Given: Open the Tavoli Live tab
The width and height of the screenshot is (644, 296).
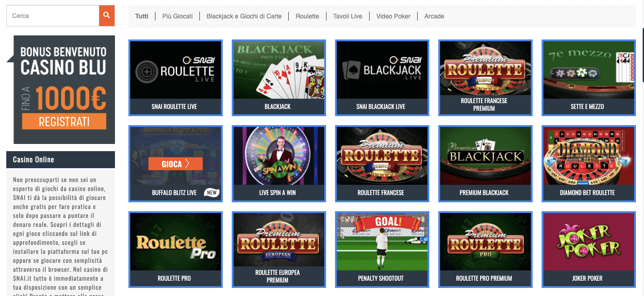Looking at the screenshot, I should [x=348, y=16].
